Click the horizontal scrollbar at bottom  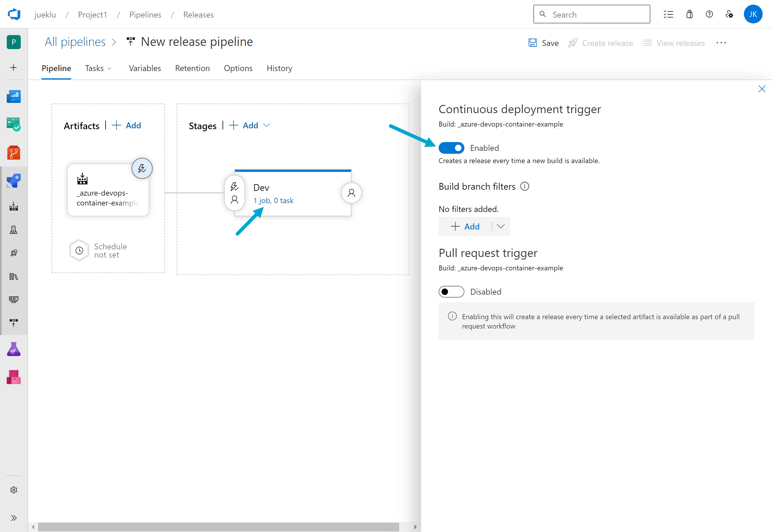pyautogui.click(x=218, y=527)
